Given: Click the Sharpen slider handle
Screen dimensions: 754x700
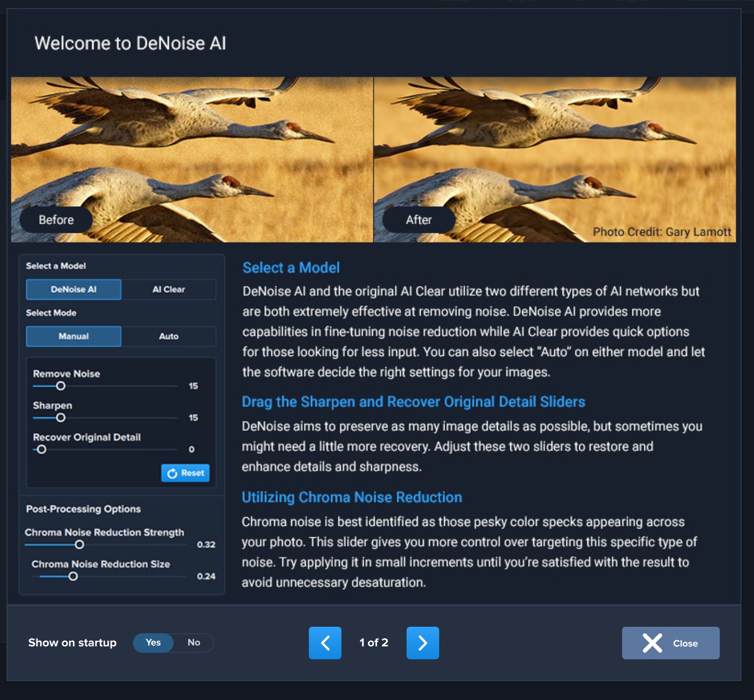Looking at the screenshot, I should pos(61,417).
